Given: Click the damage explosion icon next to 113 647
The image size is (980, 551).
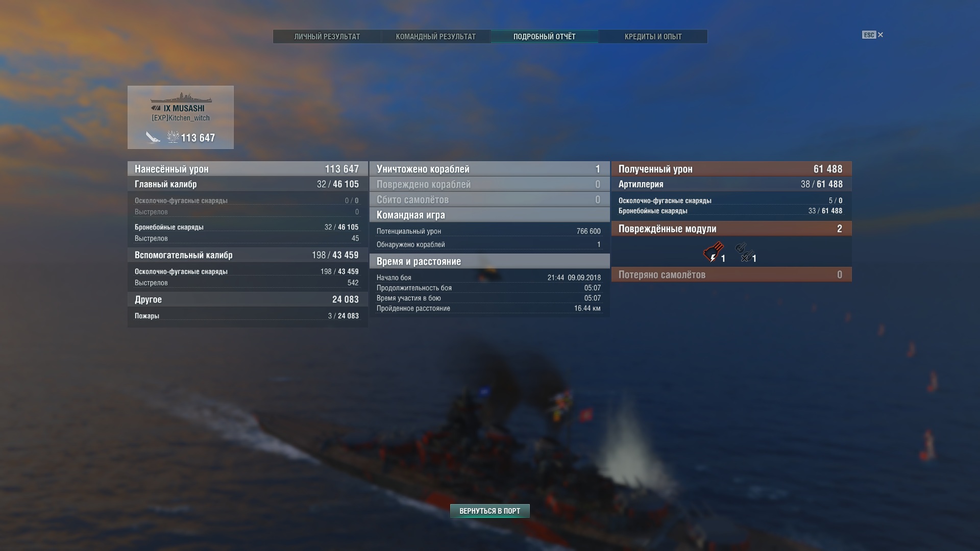Looking at the screenshot, I should click(x=173, y=137).
